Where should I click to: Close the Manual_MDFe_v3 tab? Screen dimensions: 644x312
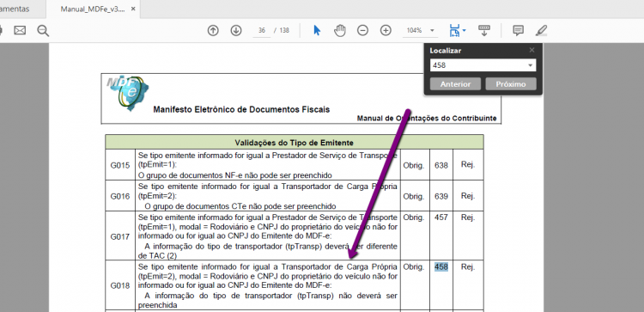[x=133, y=9]
